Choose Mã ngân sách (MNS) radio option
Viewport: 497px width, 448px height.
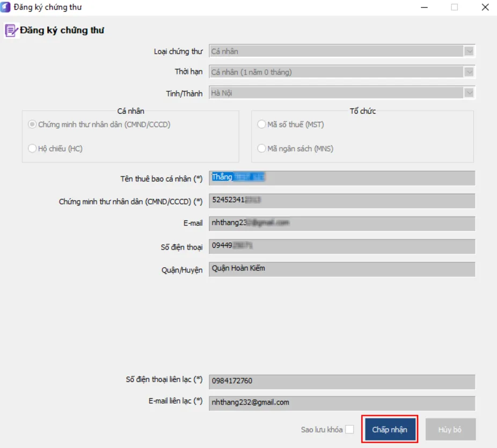[262, 149]
